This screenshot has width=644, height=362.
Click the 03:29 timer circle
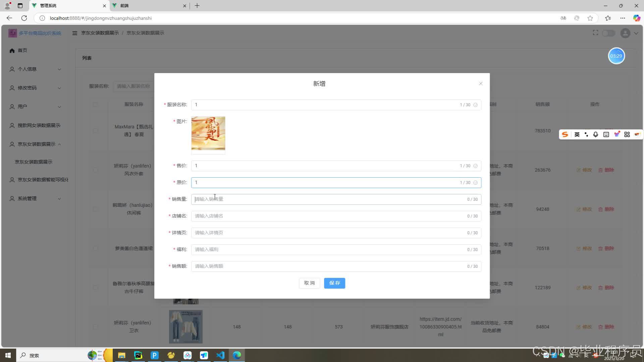(x=616, y=56)
